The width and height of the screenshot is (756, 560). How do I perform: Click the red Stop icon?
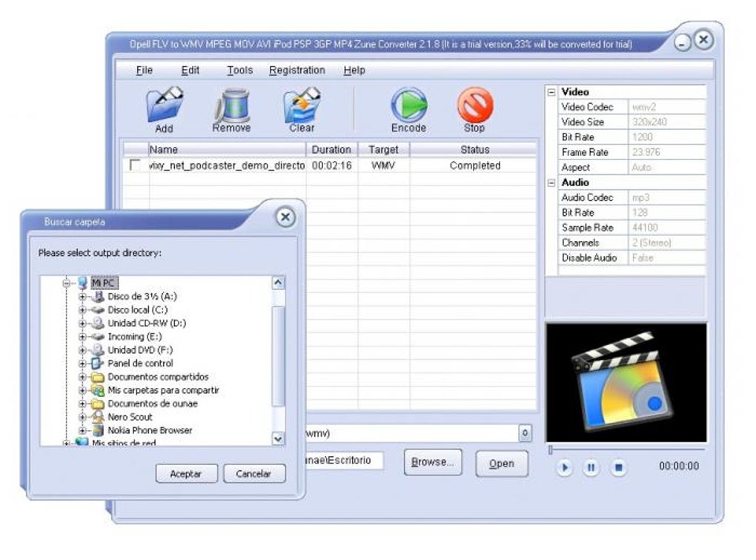point(475,105)
